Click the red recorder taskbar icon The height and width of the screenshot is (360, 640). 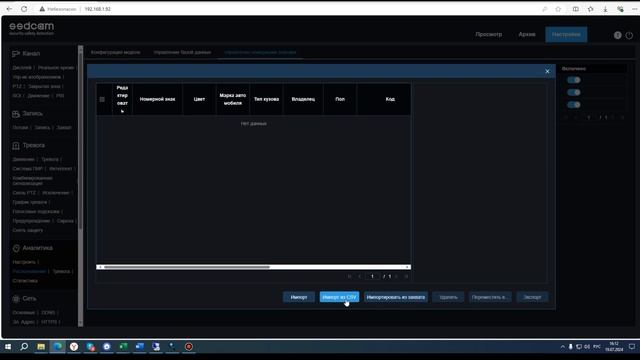pyautogui.click(x=189, y=347)
